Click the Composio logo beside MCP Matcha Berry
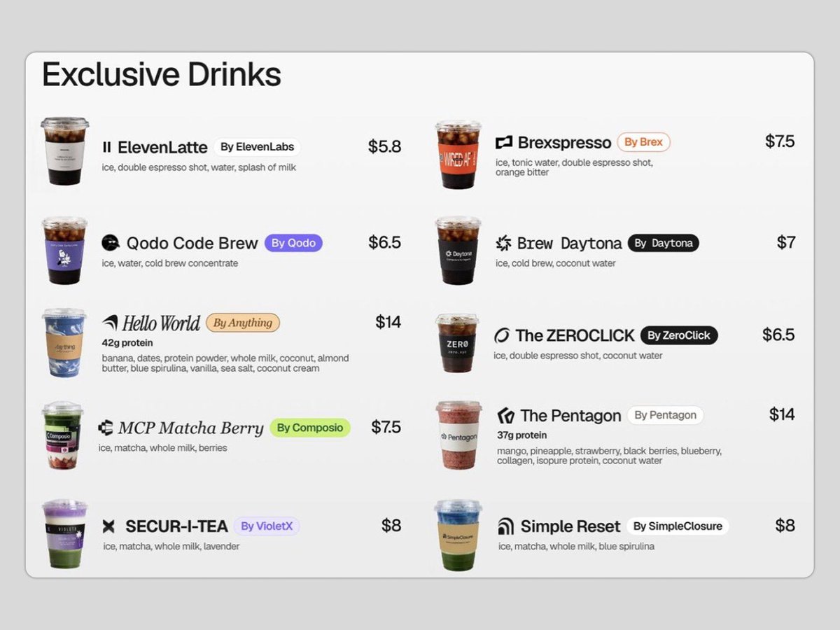840x630 pixels. point(105,428)
